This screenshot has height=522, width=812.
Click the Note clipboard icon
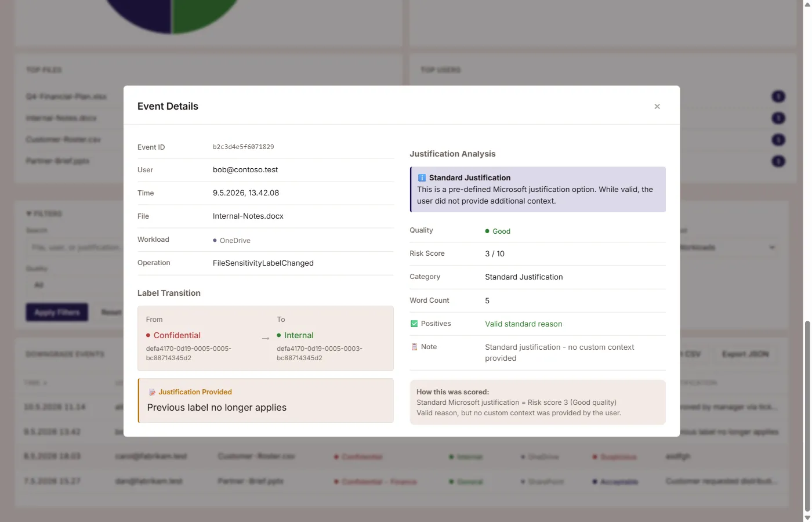(x=414, y=347)
